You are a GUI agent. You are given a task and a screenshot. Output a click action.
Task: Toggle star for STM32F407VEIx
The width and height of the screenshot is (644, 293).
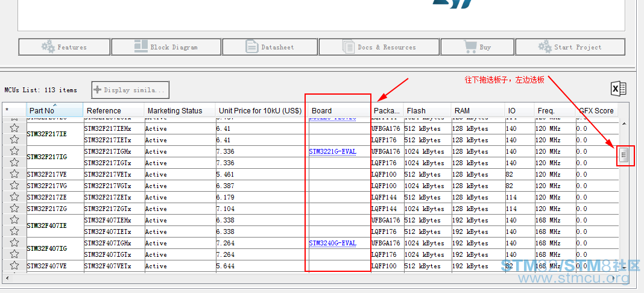(14, 266)
